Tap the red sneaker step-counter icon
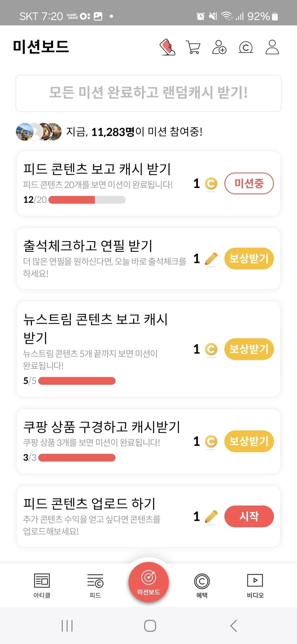The image size is (297, 644). [167, 47]
